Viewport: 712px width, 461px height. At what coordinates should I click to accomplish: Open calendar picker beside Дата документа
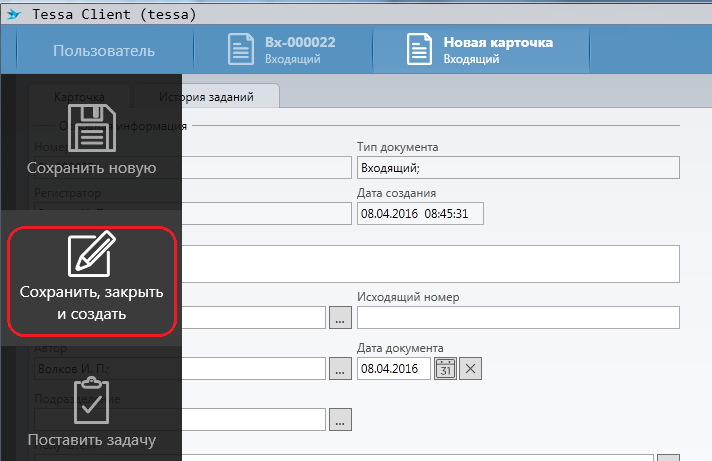point(445,368)
